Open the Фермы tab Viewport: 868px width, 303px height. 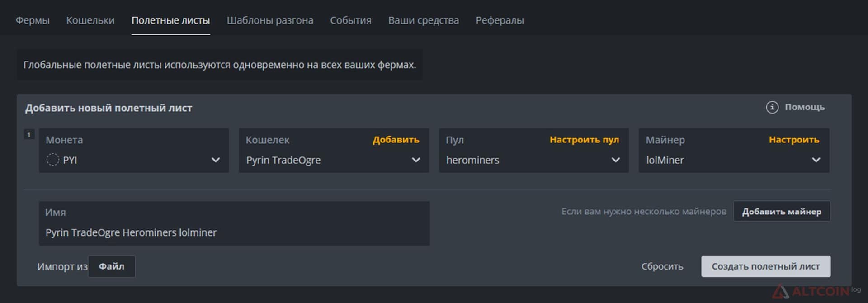point(33,20)
